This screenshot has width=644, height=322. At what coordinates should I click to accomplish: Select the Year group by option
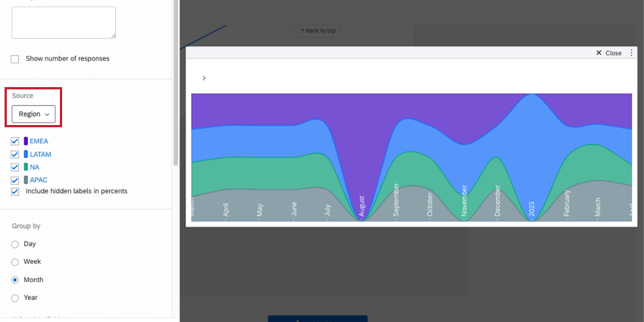coord(15,298)
